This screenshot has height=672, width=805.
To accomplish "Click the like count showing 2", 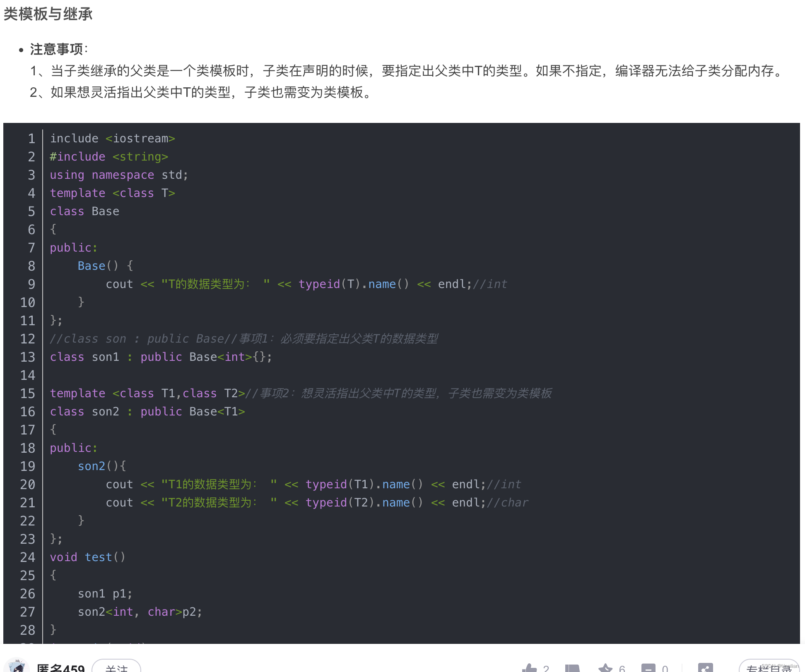I will [547, 668].
